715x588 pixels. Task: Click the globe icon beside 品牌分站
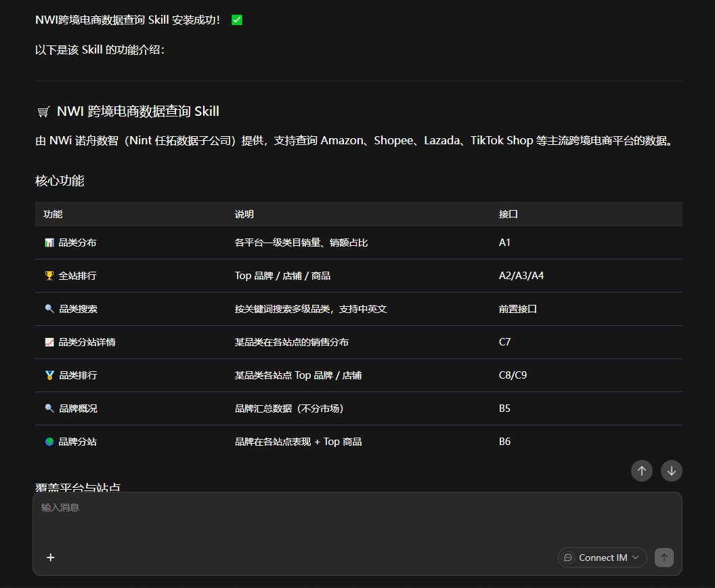(x=49, y=442)
